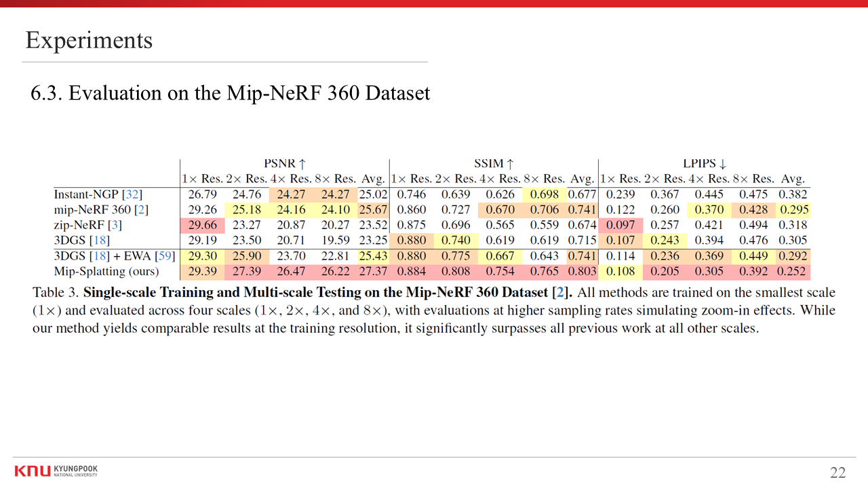Image resolution: width=868 pixels, height=488 pixels.
Task: Click the LPIPS value 0.097
Action: [x=620, y=225]
